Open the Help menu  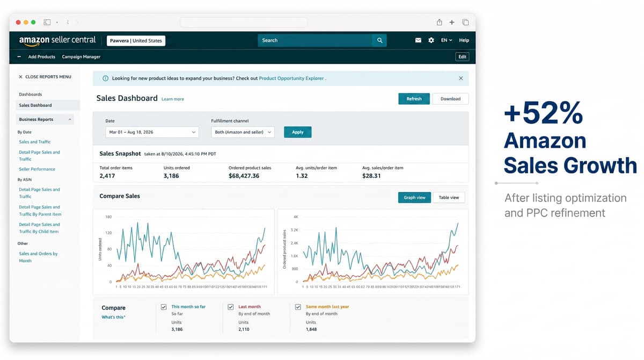pyautogui.click(x=464, y=40)
